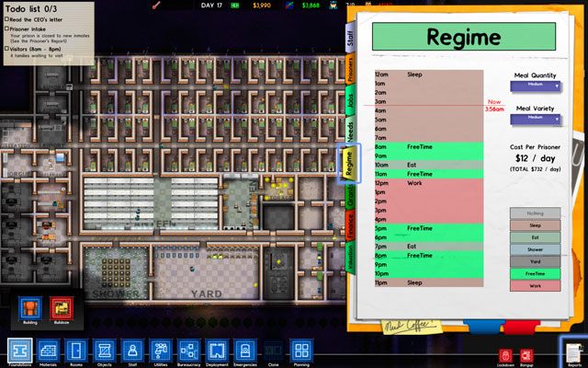Click the Regime title banner
This screenshot has height=368, width=588.
(463, 37)
